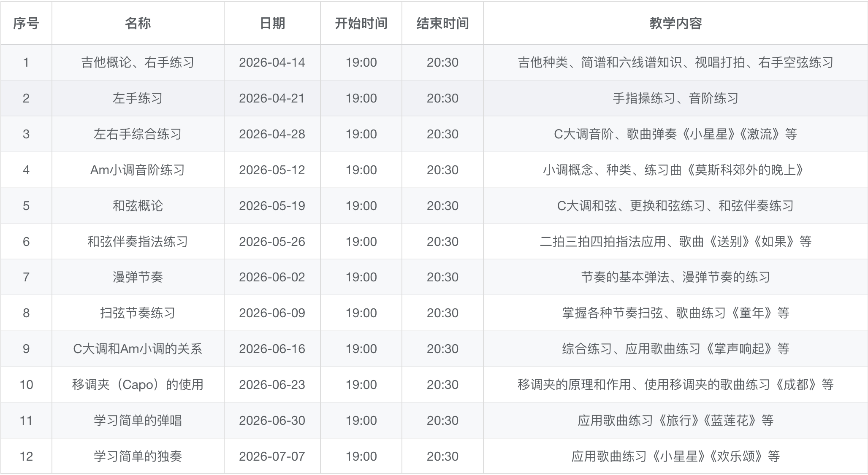Click content cell 手指操练习、音阶练习

click(x=675, y=98)
